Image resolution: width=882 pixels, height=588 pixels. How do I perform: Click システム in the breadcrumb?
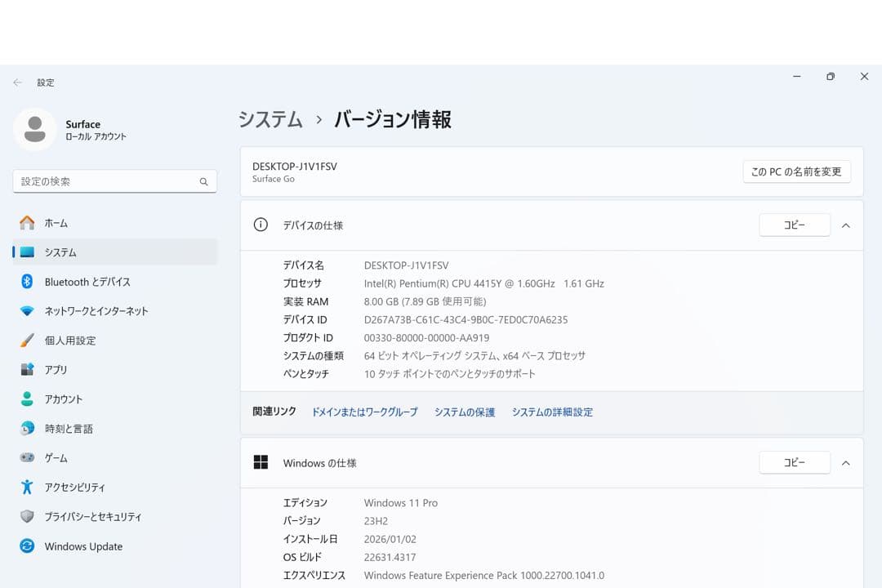click(x=270, y=119)
